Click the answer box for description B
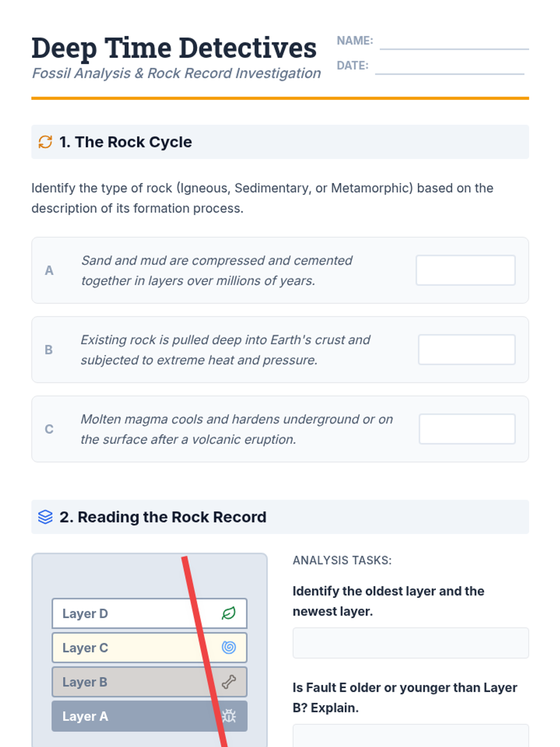The width and height of the screenshot is (560, 747). pos(466,350)
